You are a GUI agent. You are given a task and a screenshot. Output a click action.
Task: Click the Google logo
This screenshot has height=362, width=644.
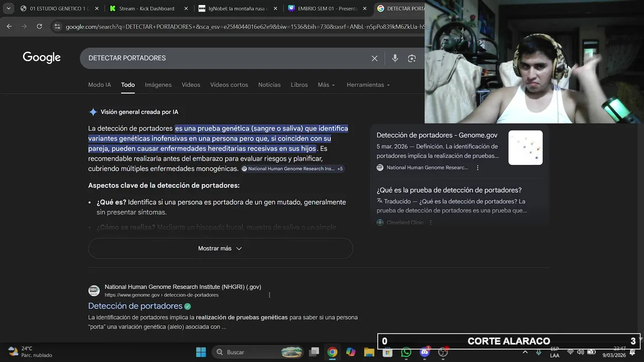click(42, 58)
